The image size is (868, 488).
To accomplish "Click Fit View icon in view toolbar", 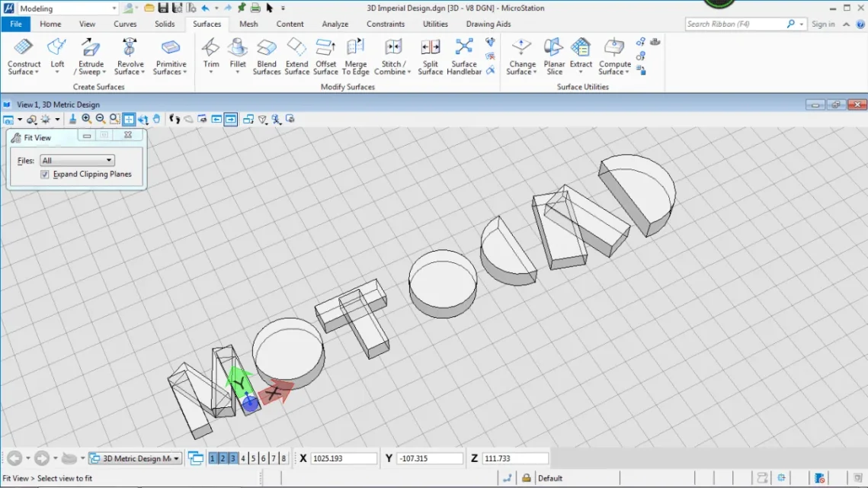I will point(129,119).
